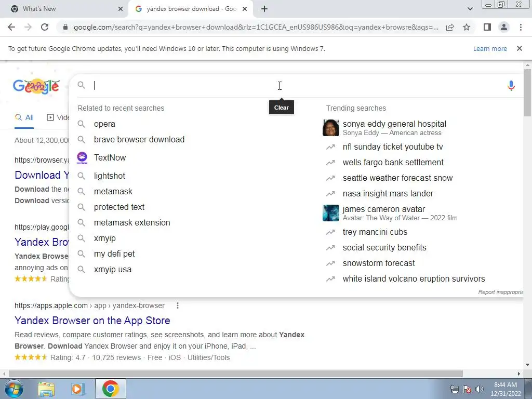Click the horizontal scrollbar right arrow
The image size is (532, 399).
(519, 374)
